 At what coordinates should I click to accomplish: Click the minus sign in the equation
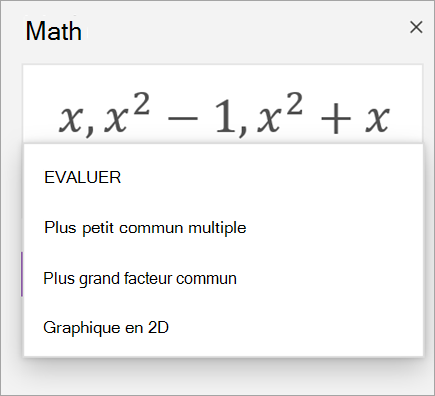pos(182,119)
